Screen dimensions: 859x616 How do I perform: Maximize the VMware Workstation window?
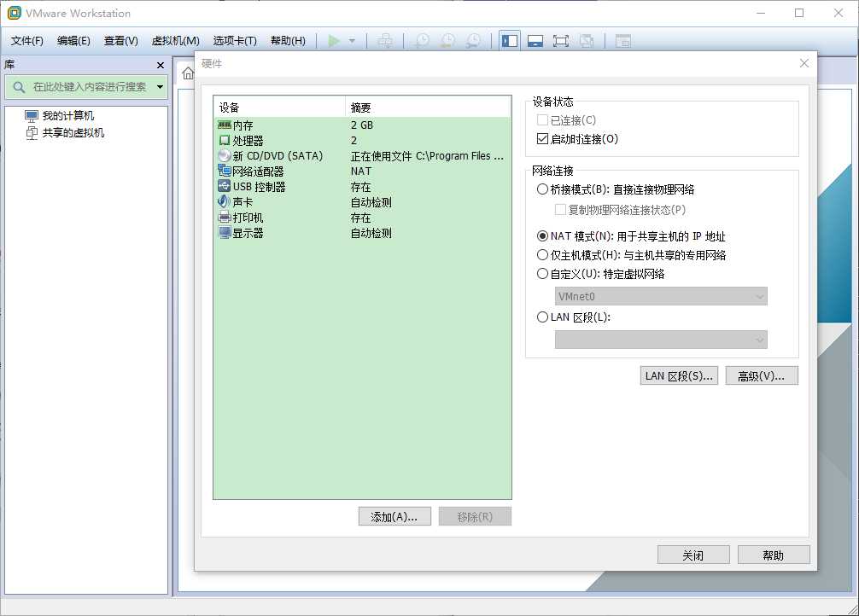tap(799, 13)
